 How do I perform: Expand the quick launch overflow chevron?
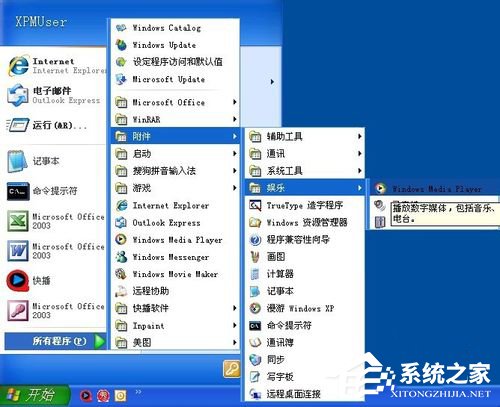pos(138,392)
